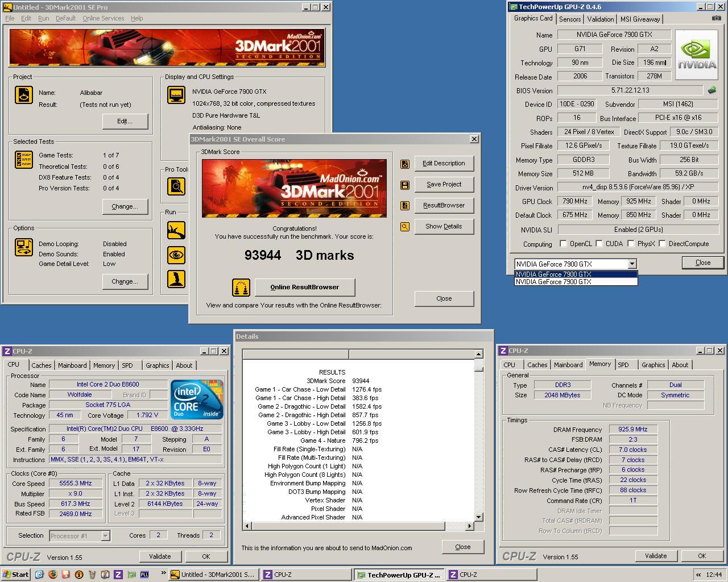Click the BIOS Version 5.71.22.12.13 field

(630, 90)
